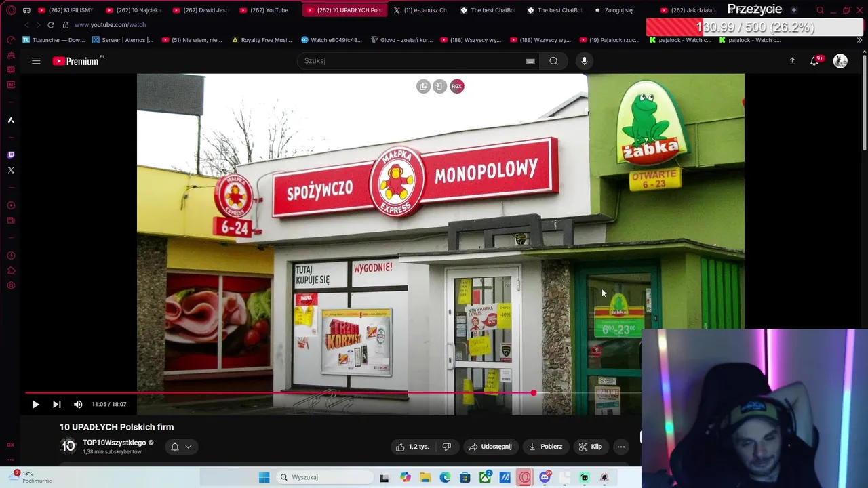Create a clip with Klip button
The height and width of the screenshot is (488, 868).
click(x=591, y=447)
